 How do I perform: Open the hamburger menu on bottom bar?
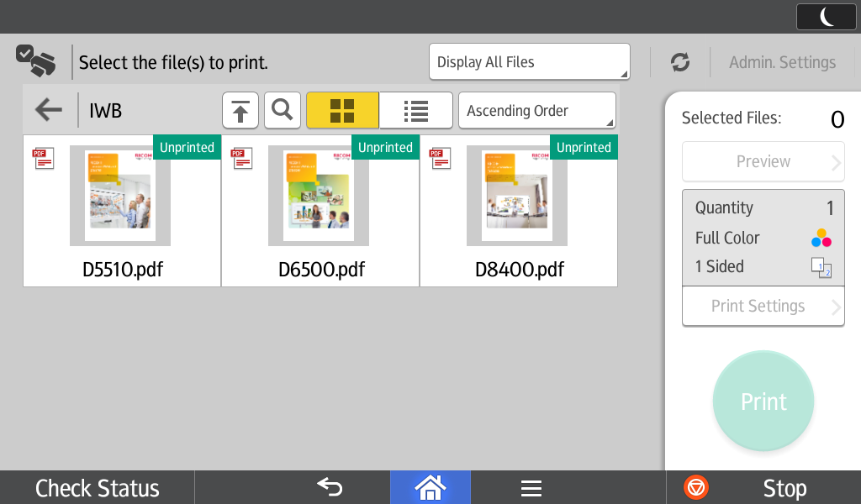point(531,487)
